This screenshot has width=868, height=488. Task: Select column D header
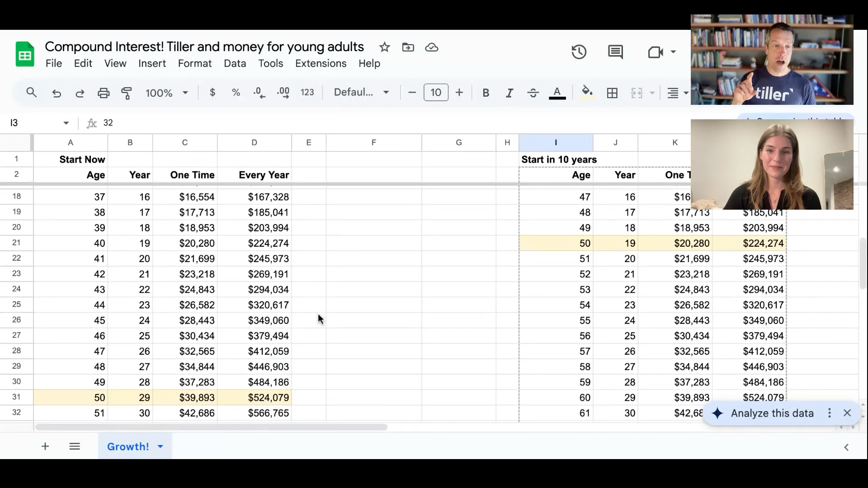click(254, 142)
